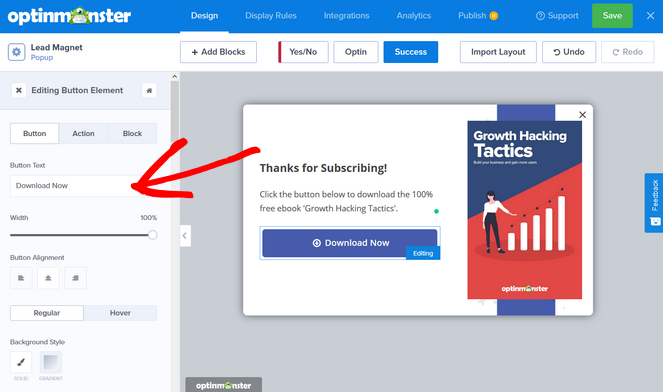Open the Integrations tab
Image resolution: width=663 pixels, height=392 pixels.
346,16
